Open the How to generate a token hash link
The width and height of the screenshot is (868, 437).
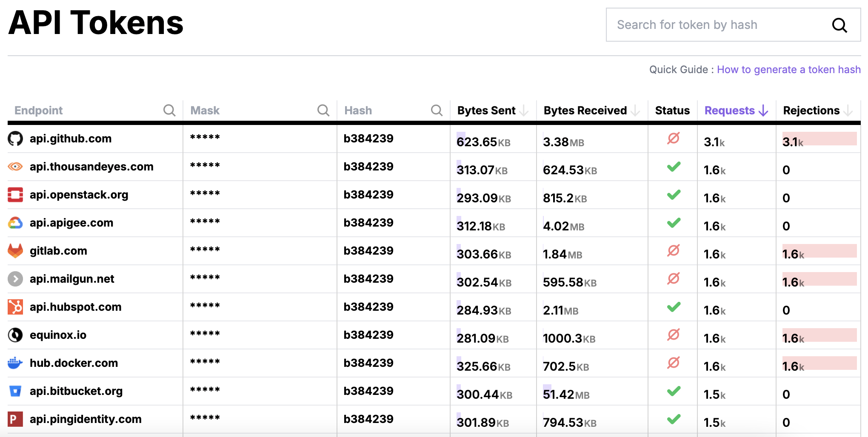[x=788, y=70]
